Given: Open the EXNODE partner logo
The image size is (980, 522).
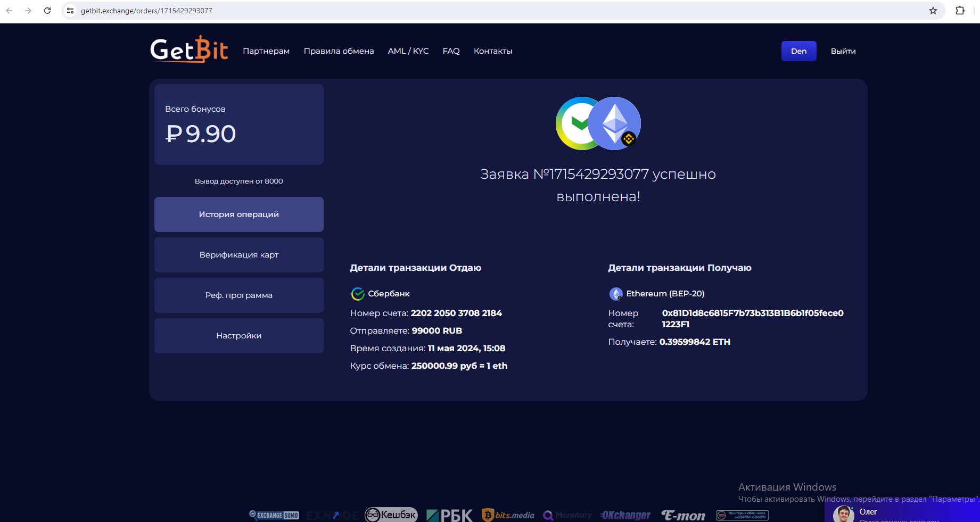Looking at the screenshot, I should (x=332, y=515).
